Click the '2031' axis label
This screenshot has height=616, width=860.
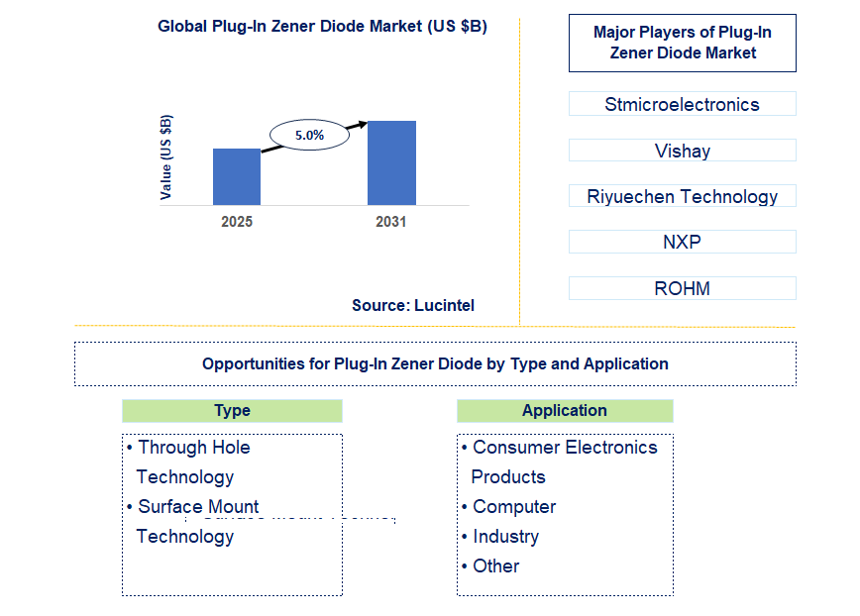point(391,222)
